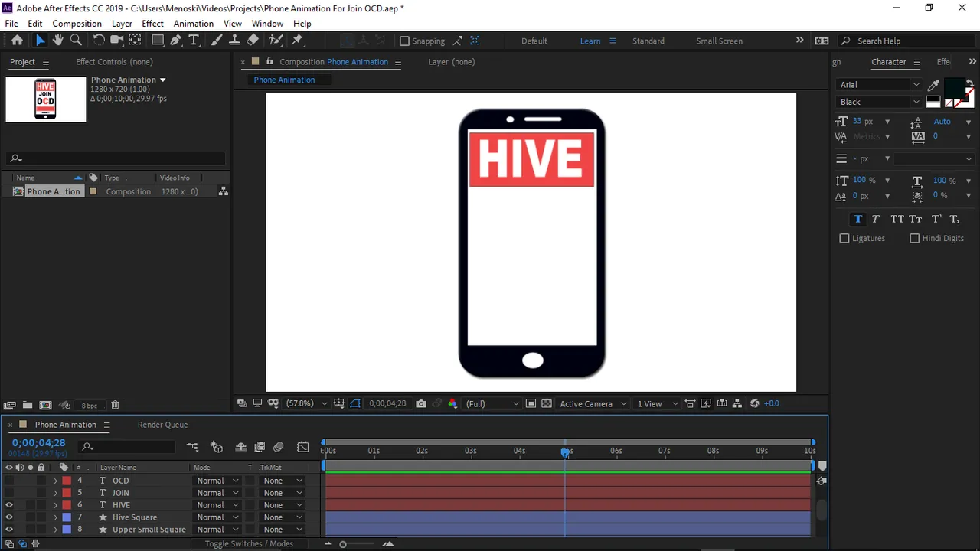The image size is (980, 551).
Task: Select the Rectangle shape tool
Action: [158, 41]
